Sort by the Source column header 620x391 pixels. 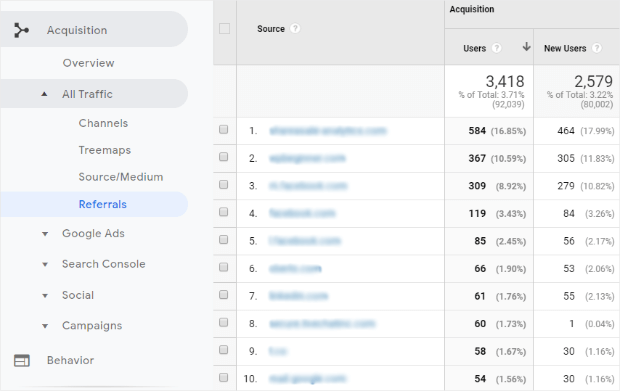point(271,29)
